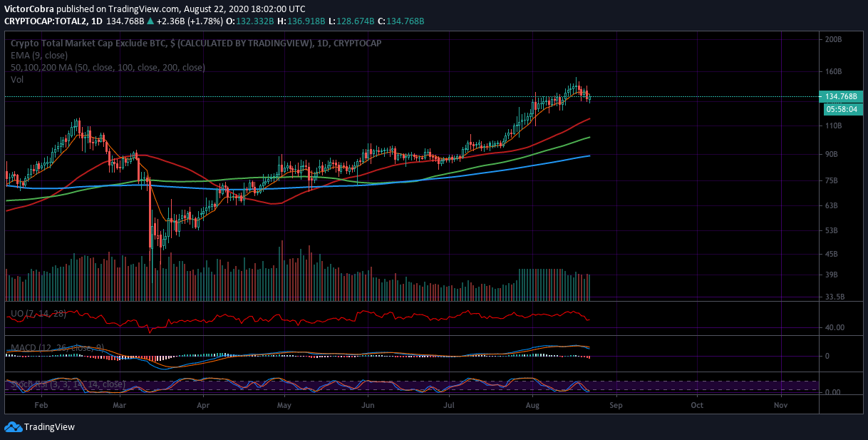The height and width of the screenshot is (440, 868).
Task: Click the Jun label on the time axis
Action: click(x=368, y=404)
